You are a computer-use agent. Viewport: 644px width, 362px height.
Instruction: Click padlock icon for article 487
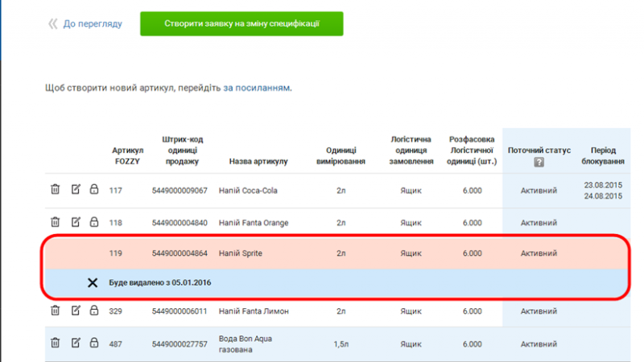click(93, 343)
